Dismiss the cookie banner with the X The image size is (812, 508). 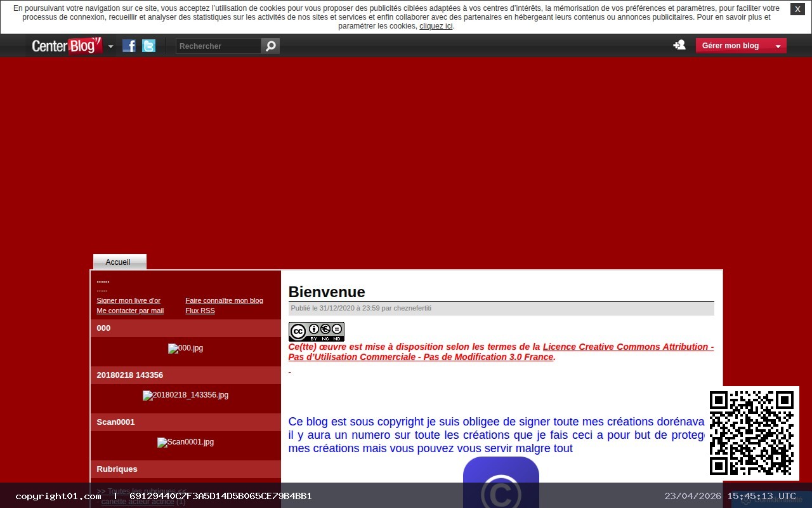(x=797, y=9)
